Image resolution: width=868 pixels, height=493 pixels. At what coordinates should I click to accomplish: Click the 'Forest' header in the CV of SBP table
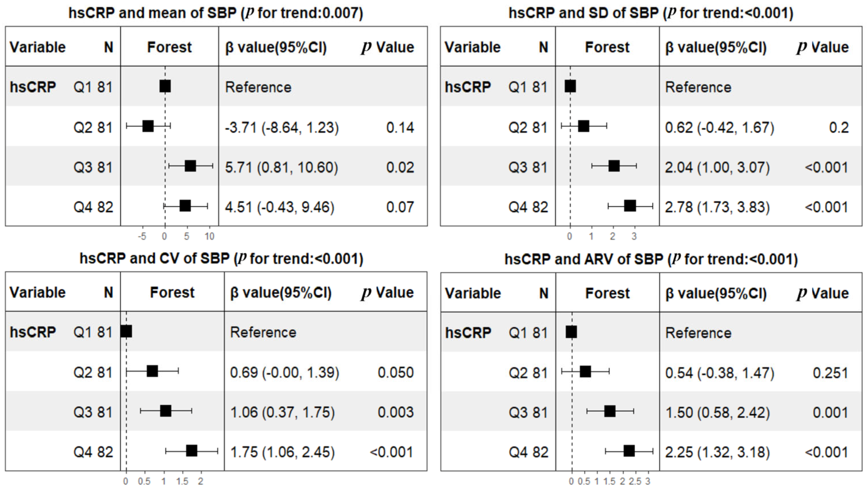point(172,292)
